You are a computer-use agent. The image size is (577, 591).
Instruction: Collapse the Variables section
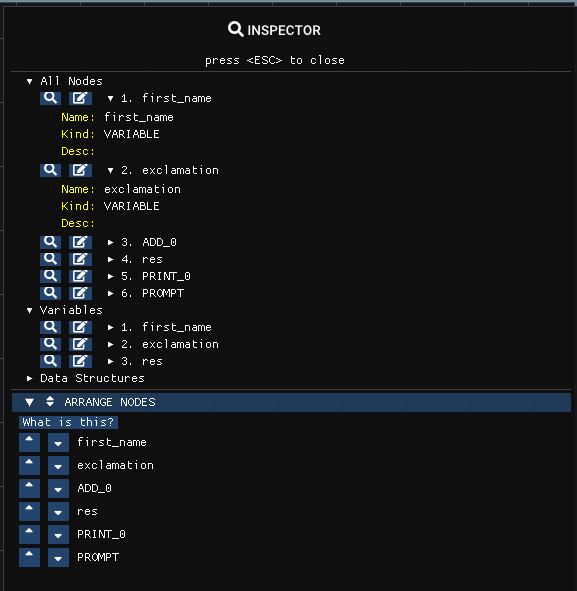(x=29, y=310)
